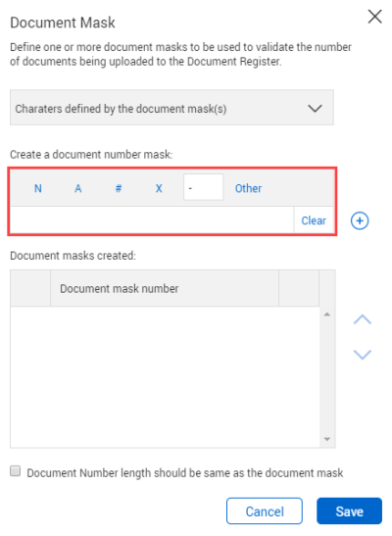Click the Other character link
Screen dimensions: 392x536
tap(248, 188)
